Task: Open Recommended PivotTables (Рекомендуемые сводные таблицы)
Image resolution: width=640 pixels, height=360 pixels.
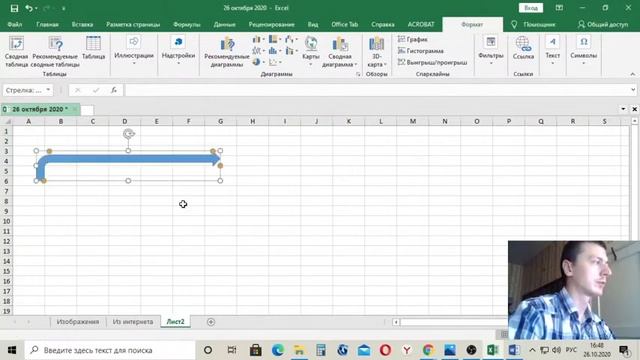Action: tap(55, 52)
